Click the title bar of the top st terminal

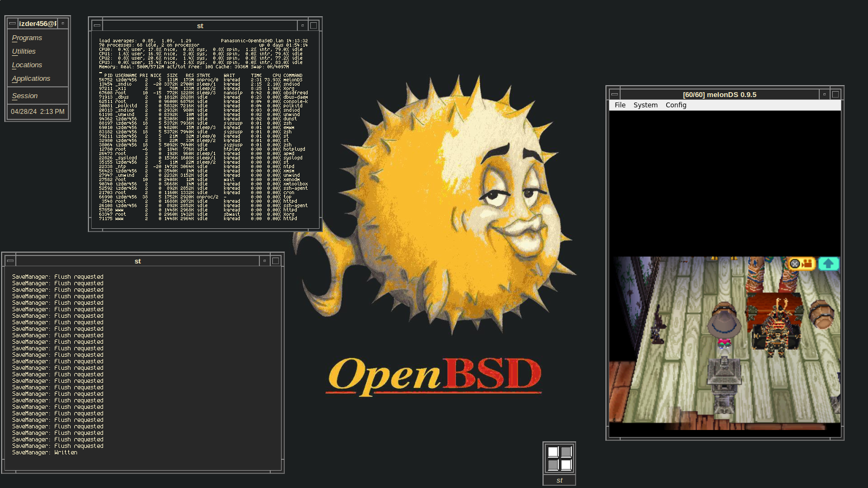200,25
